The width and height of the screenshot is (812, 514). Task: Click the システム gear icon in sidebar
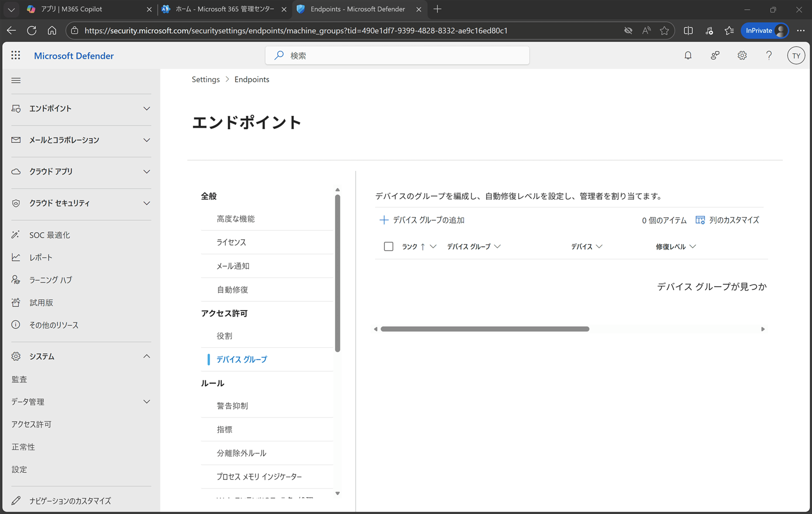(16, 357)
